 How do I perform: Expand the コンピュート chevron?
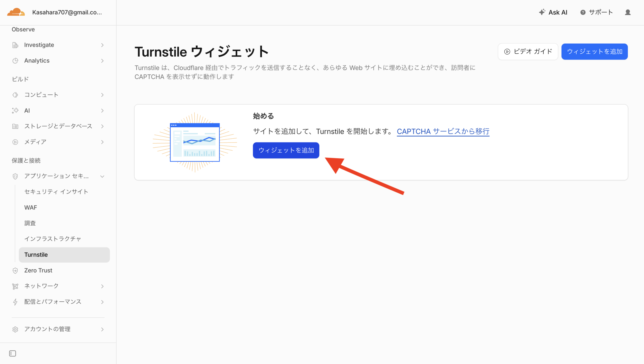[102, 95]
